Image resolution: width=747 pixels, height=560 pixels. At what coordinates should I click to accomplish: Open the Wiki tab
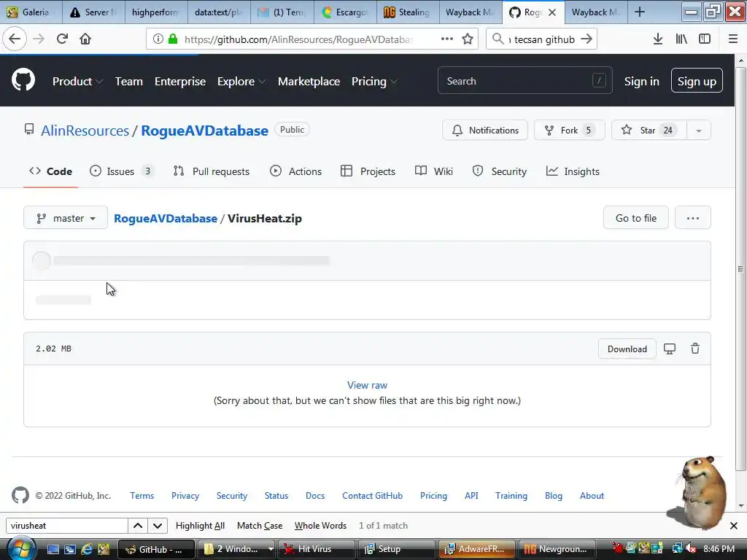tap(433, 171)
